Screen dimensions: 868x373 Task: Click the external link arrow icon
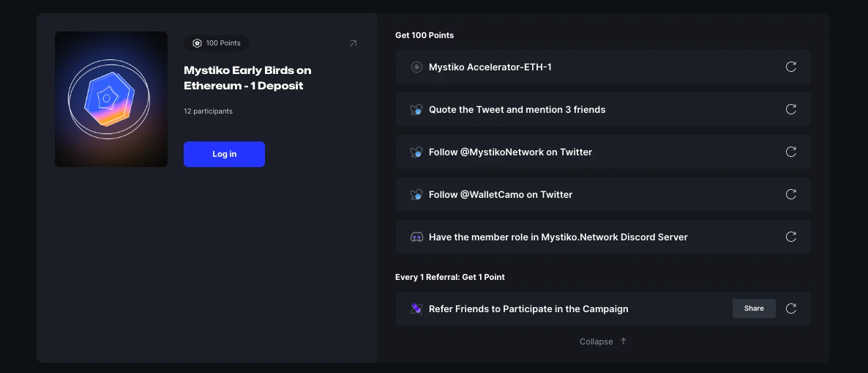pos(353,43)
